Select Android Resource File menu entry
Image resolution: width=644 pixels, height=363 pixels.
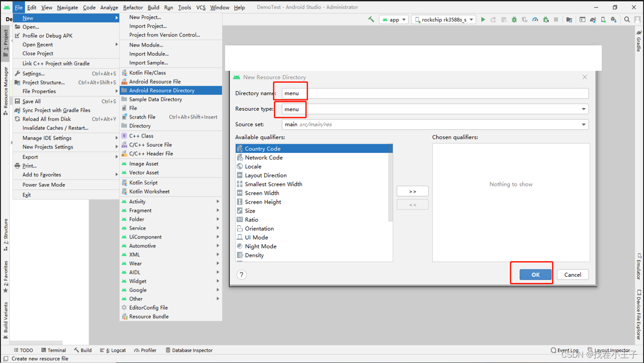[x=171, y=81]
